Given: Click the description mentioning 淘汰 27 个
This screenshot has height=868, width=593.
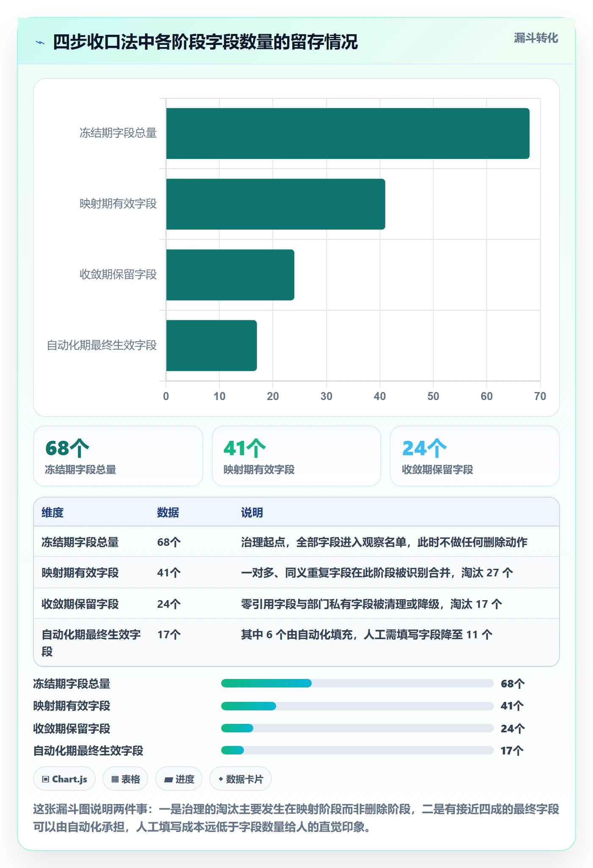Looking at the screenshot, I should coord(377,573).
